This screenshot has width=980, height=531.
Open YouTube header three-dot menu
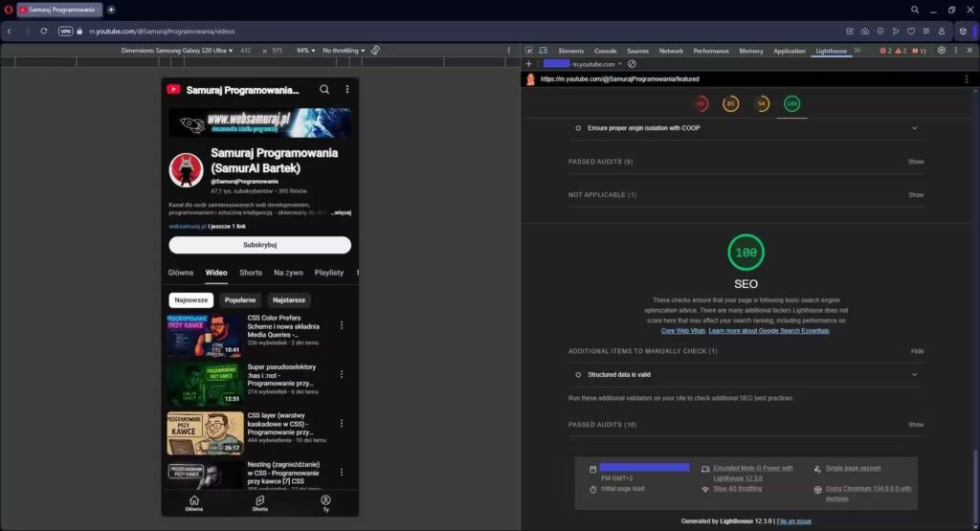click(x=347, y=89)
